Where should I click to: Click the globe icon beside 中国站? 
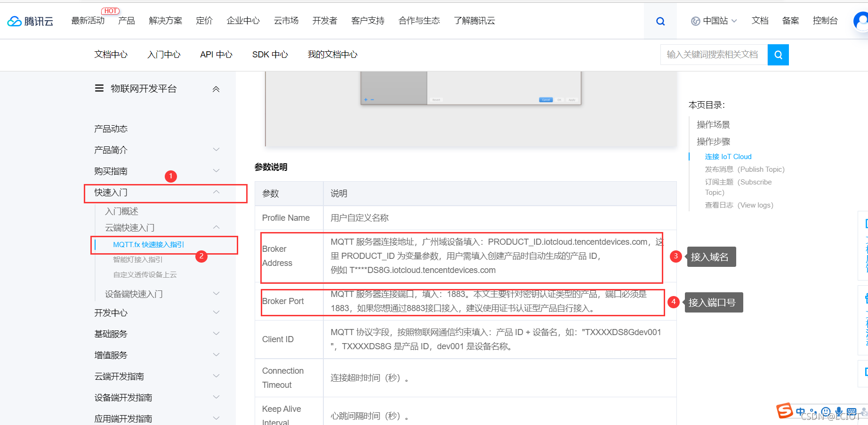pyautogui.click(x=695, y=21)
